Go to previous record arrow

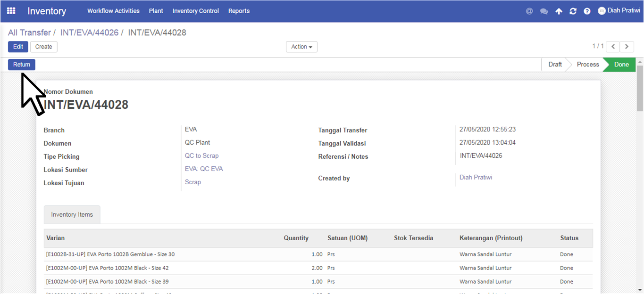(613, 47)
